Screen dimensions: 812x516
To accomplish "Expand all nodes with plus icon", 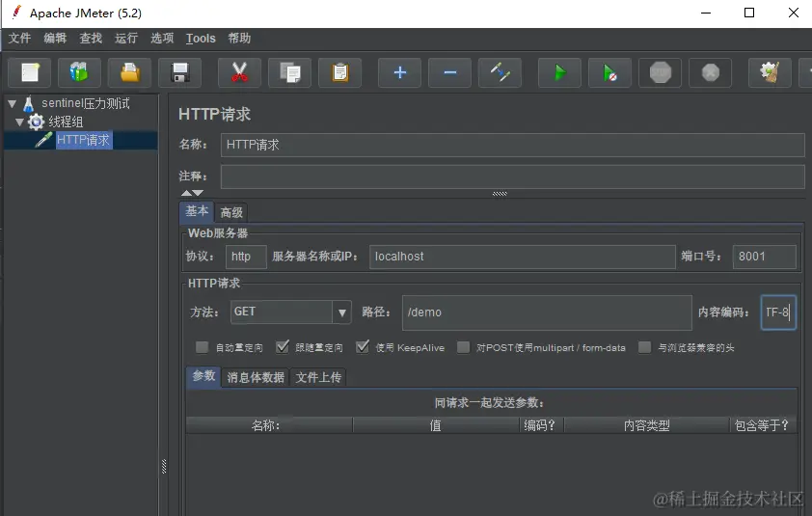I will pyautogui.click(x=400, y=72).
